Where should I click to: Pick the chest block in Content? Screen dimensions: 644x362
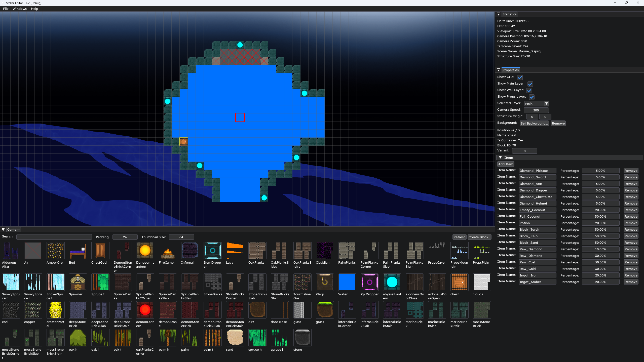tap(459, 282)
